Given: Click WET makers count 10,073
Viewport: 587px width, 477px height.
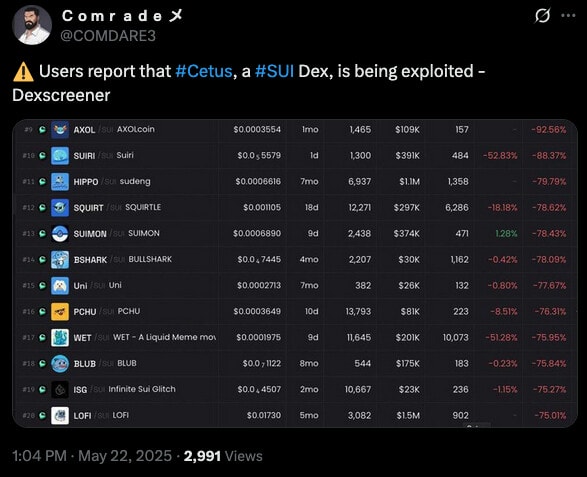Looking at the screenshot, I should coord(455,338).
